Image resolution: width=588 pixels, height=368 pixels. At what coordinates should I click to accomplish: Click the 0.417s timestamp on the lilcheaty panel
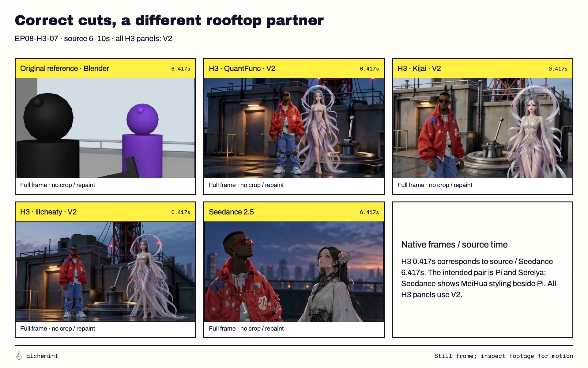181,212
